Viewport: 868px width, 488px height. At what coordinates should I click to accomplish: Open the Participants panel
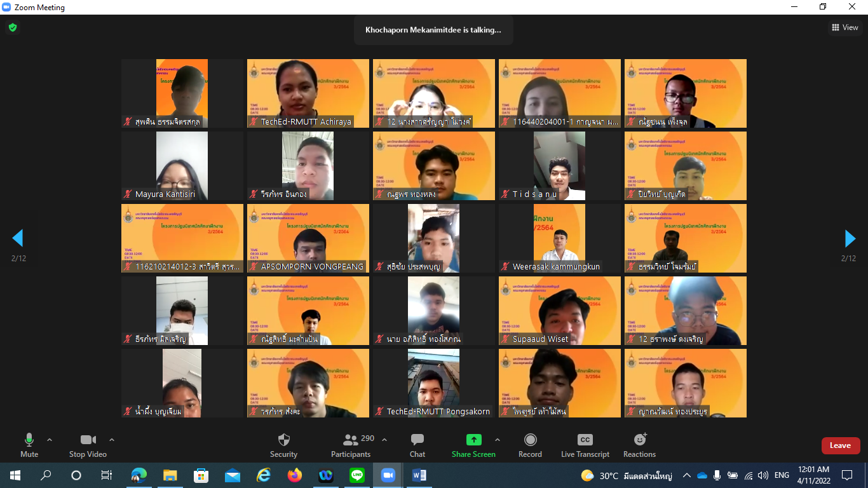350,445
